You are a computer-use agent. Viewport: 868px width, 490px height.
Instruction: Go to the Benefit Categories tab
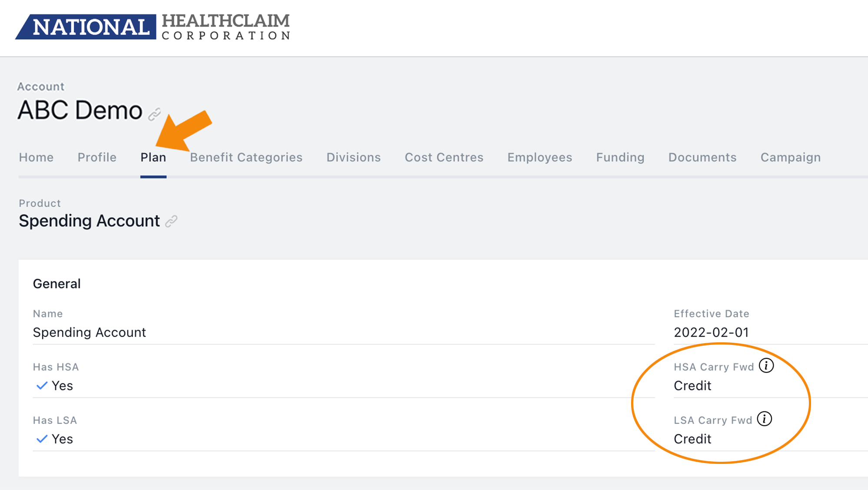tap(246, 157)
